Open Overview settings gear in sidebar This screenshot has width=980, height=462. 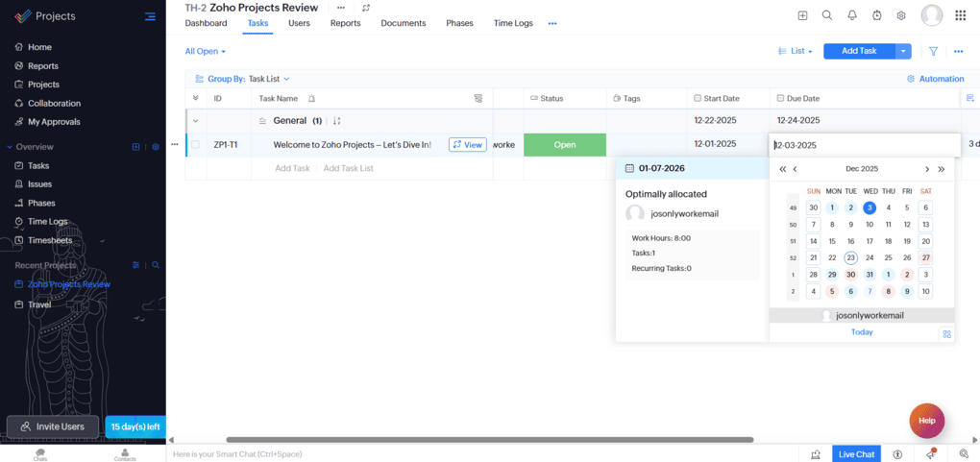click(156, 147)
